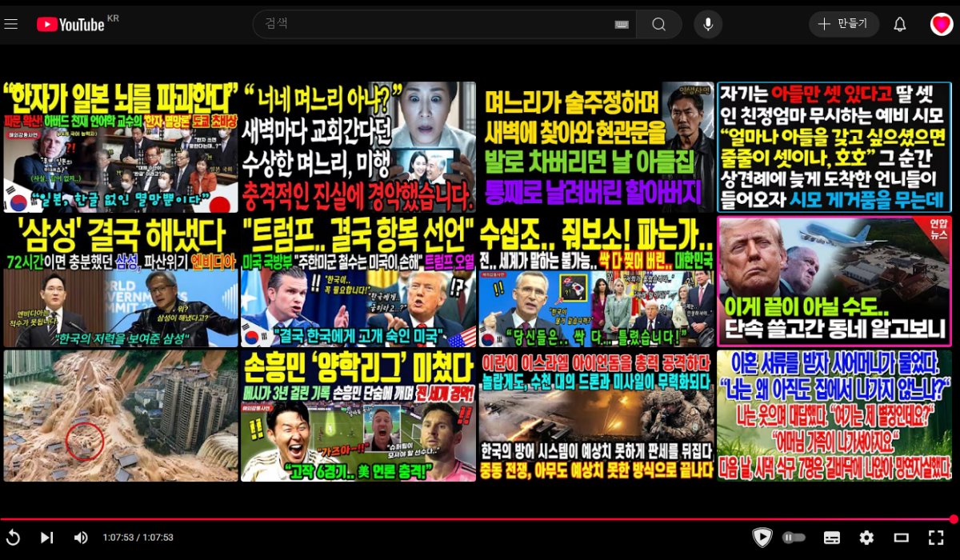Open the YouTube guide hamburger menu
Screen dimensions: 960x560
10,24
